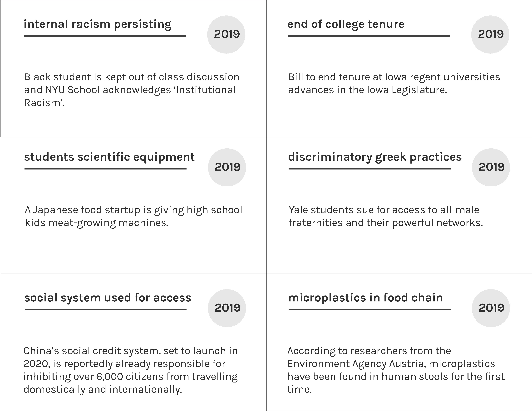
Task: Select the 'discriminatory greek practices' title
Action: [x=375, y=157]
